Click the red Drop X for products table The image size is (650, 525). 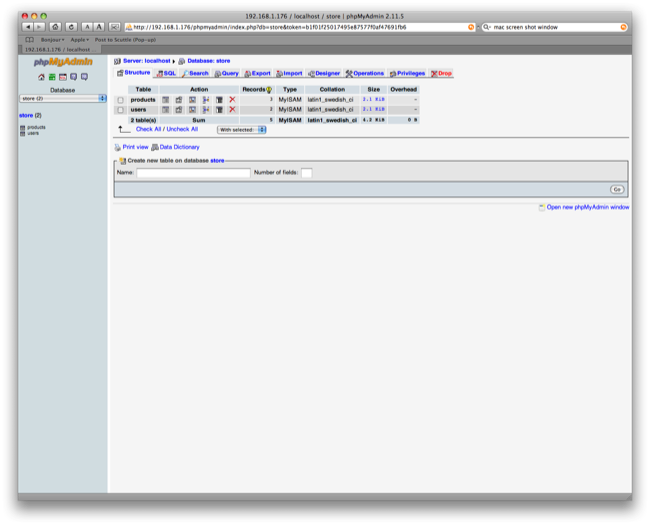(x=232, y=100)
